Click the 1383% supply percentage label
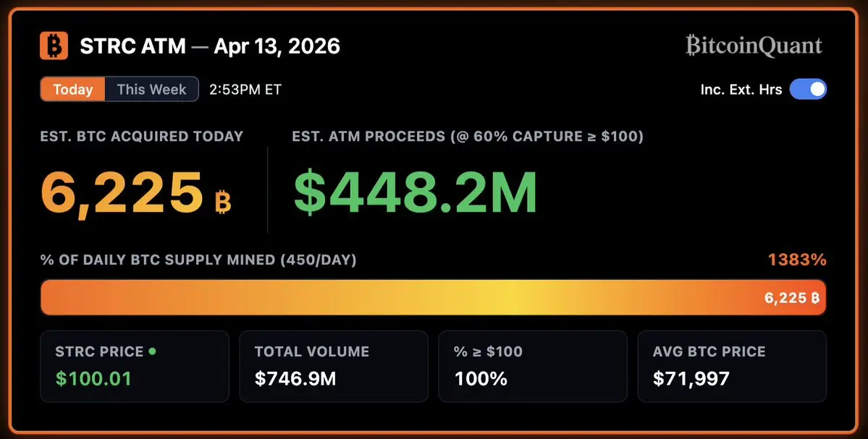The height and width of the screenshot is (439, 868). click(797, 260)
